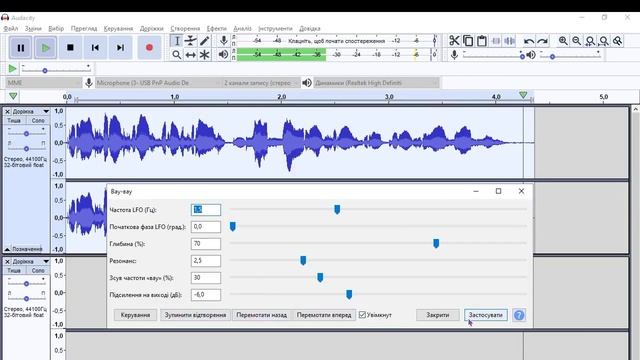Click the Zoom Toggle icon
Viewport: 640px width, 360px height.
618,41
